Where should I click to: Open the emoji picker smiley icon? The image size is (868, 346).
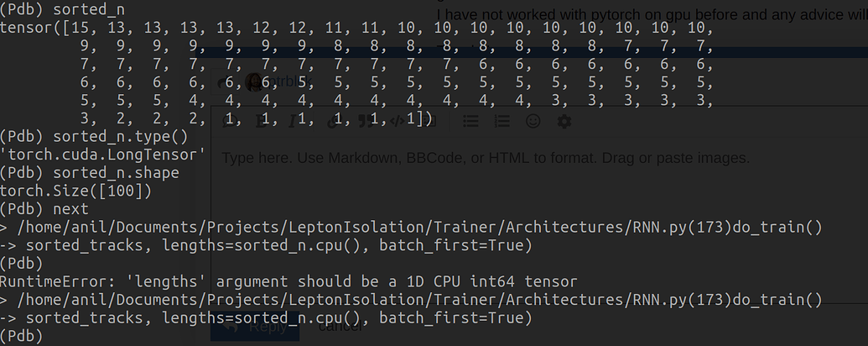533,121
